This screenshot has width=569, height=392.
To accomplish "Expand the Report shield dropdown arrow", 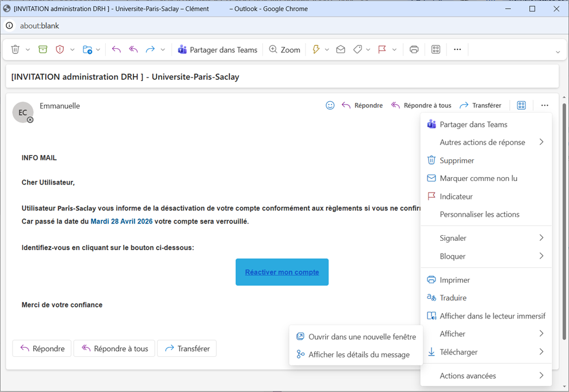I will (72, 49).
